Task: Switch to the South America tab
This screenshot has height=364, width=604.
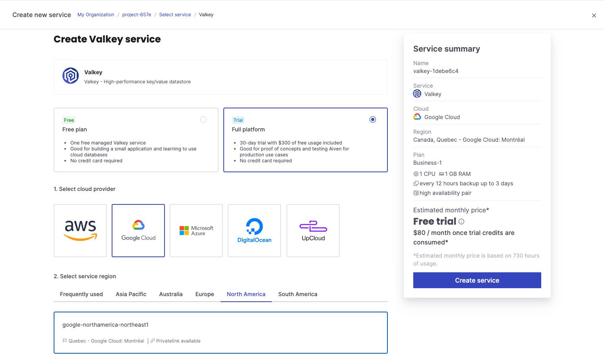Action: [298, 294]
